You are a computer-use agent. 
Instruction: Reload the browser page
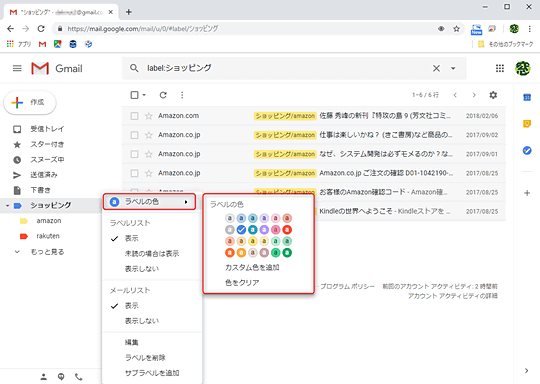(x=41, y=29)
